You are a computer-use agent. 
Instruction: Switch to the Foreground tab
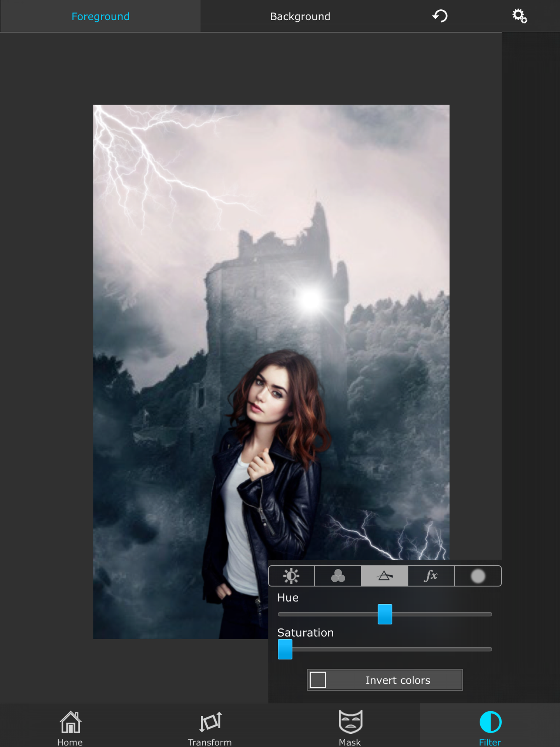[x=100, y=16]
